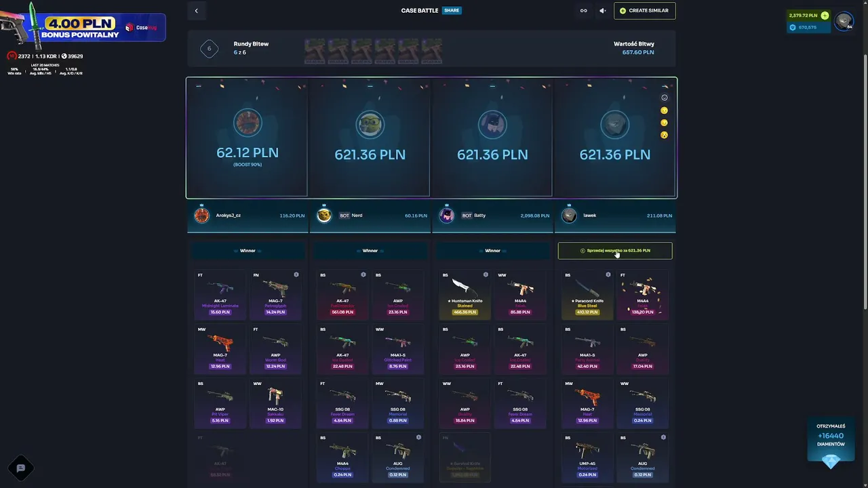868x488 pixels.
Task: Click lawek's 211.08 PLN total
Action: click(659, 216)
